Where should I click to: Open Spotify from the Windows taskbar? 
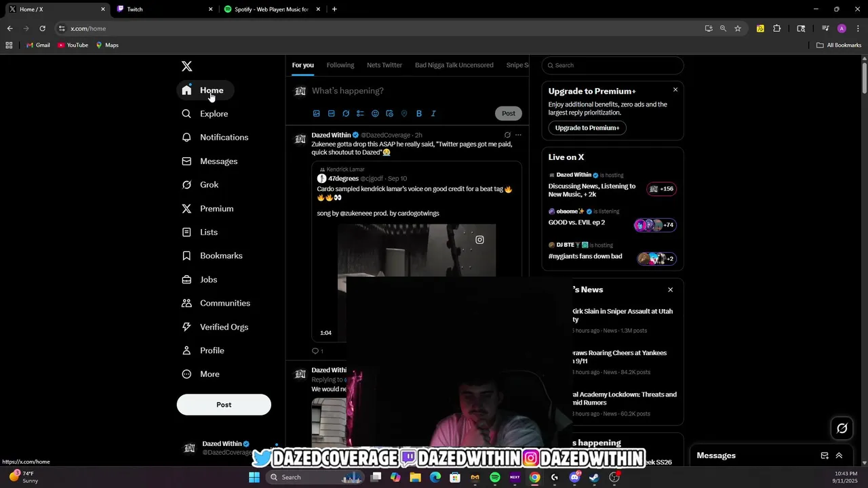[x=495, y=477]
